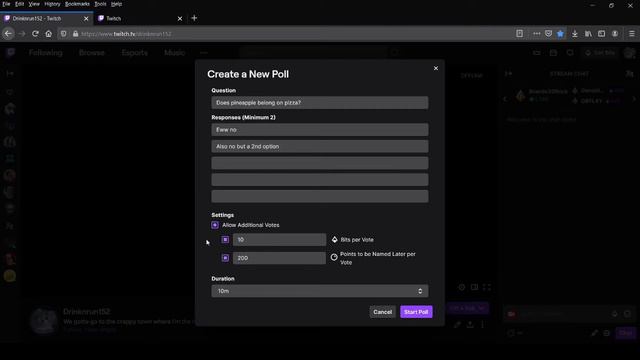
Task: Go to the browser home page
Action: point(49,34)
